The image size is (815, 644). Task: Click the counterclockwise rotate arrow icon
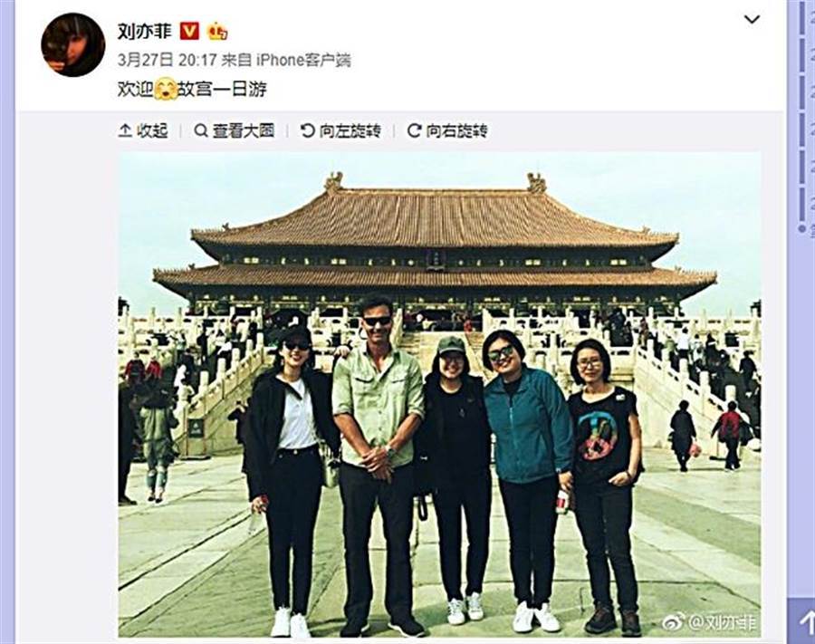[308, 130]
